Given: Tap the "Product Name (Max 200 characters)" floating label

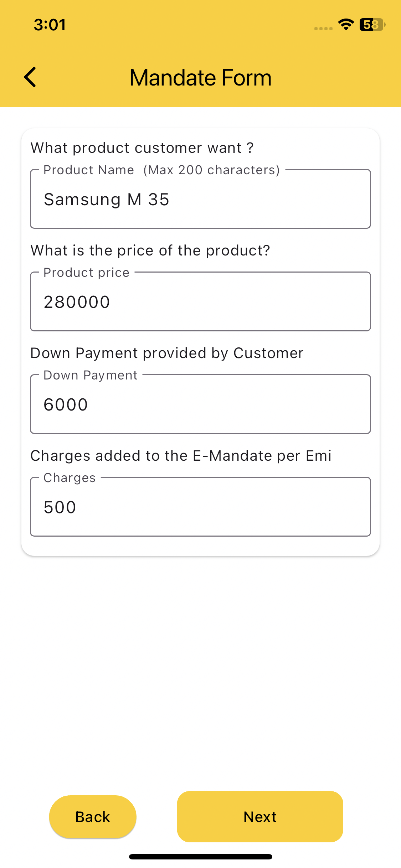Looking at the screenshot, I should point(161,170).
